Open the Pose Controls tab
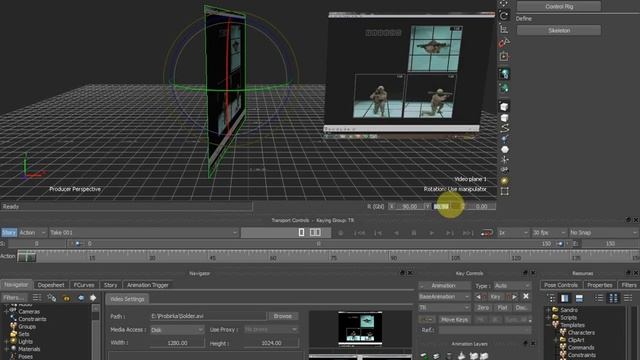640x360 pixels. 561,285
